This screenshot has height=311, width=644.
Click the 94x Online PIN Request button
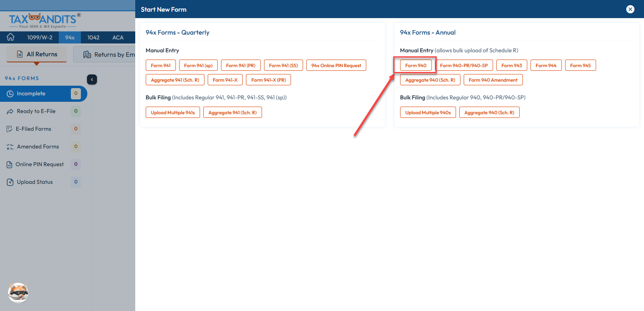pyautogui.click(x=336, y=66)
